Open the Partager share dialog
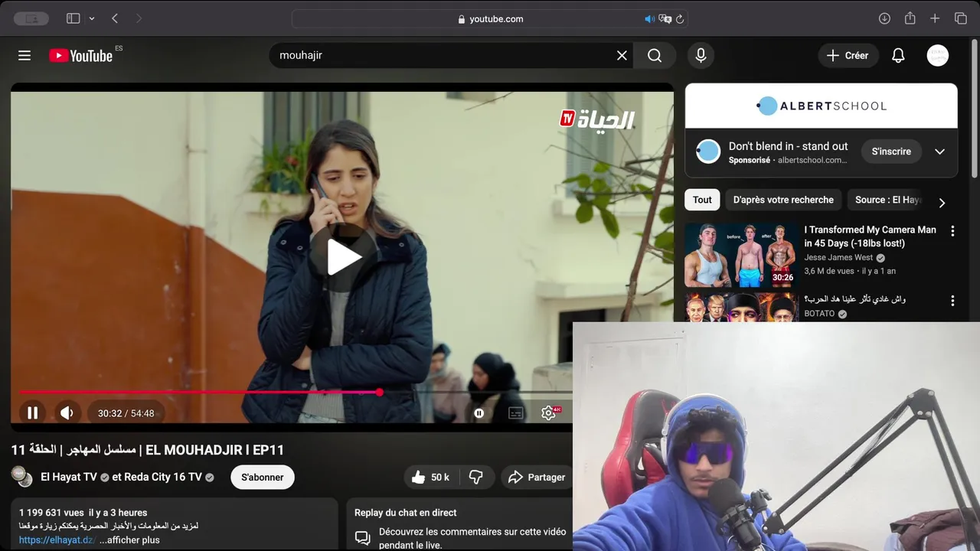 [x=537, y=477]
